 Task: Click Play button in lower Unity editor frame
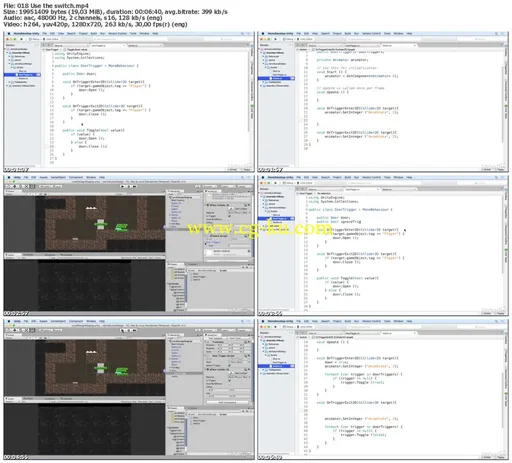tap(122, 330)
